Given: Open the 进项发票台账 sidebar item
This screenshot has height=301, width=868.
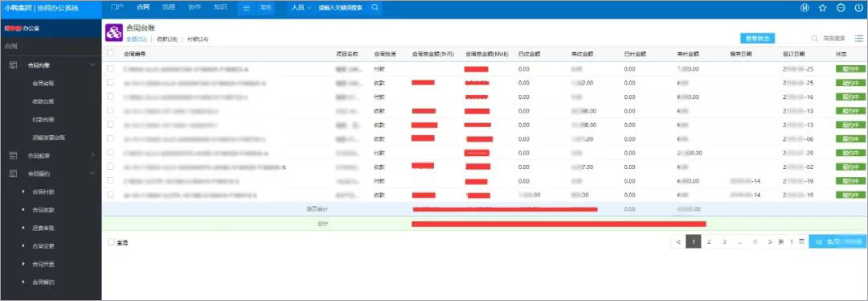Looking at the screenshot, I should [49, 138].
